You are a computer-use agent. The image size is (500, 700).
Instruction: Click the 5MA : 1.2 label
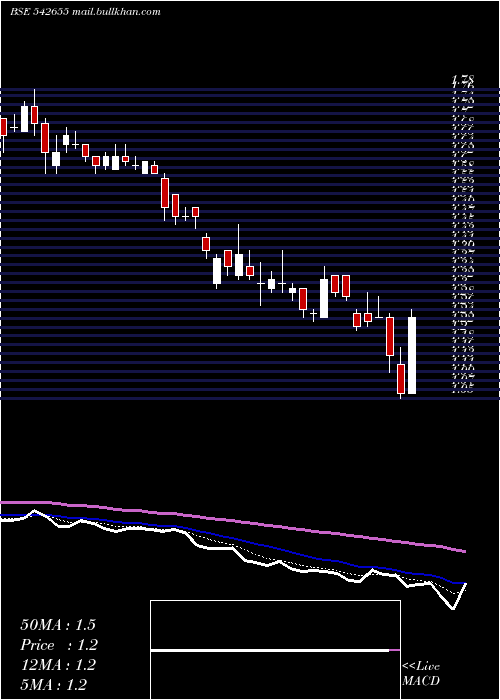coord(54,685)
